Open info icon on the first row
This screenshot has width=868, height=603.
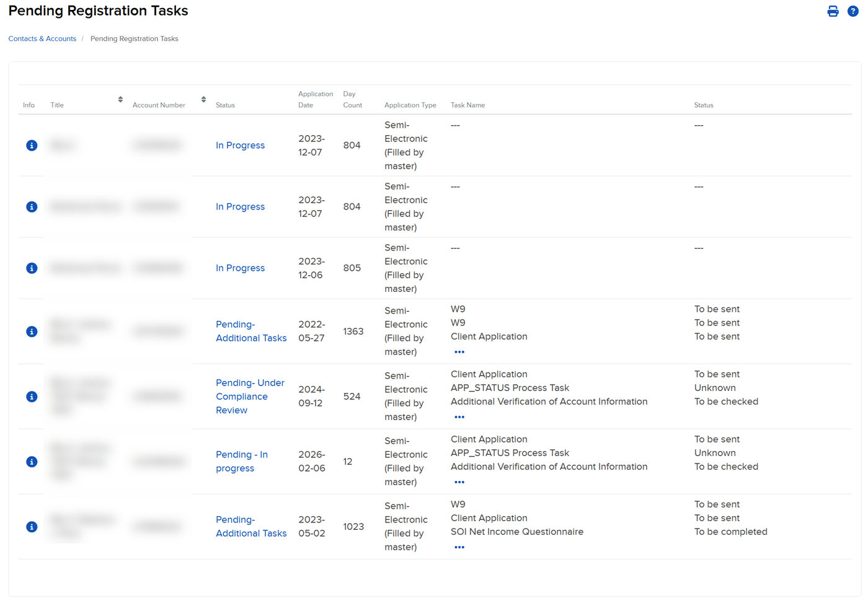pos(31,145)
